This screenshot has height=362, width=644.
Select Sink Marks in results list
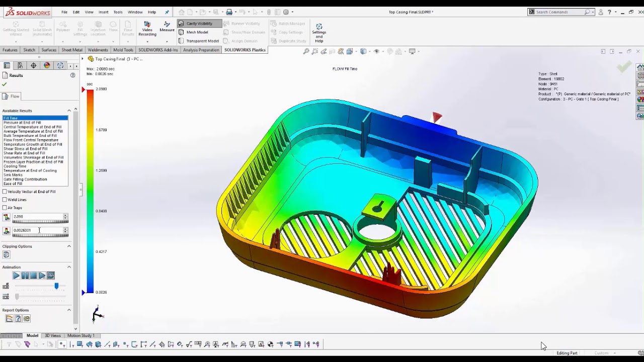pos(14,175)
